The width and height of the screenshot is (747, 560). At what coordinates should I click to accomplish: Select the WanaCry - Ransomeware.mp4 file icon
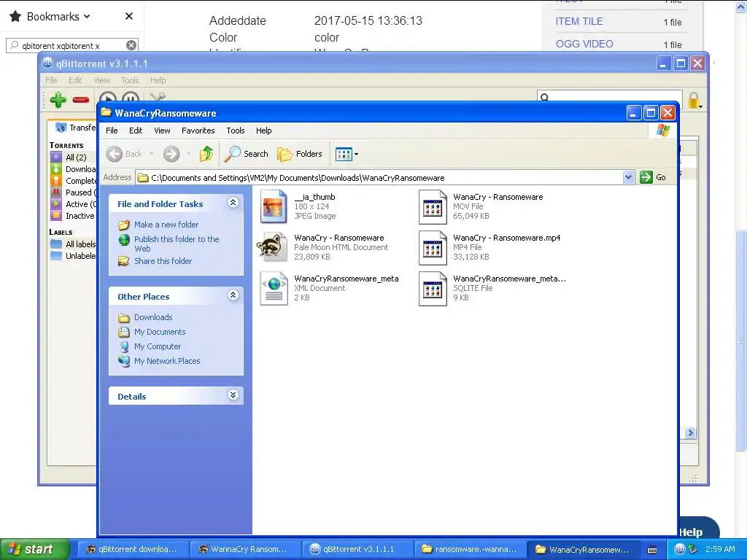click(x=433, y=248)
